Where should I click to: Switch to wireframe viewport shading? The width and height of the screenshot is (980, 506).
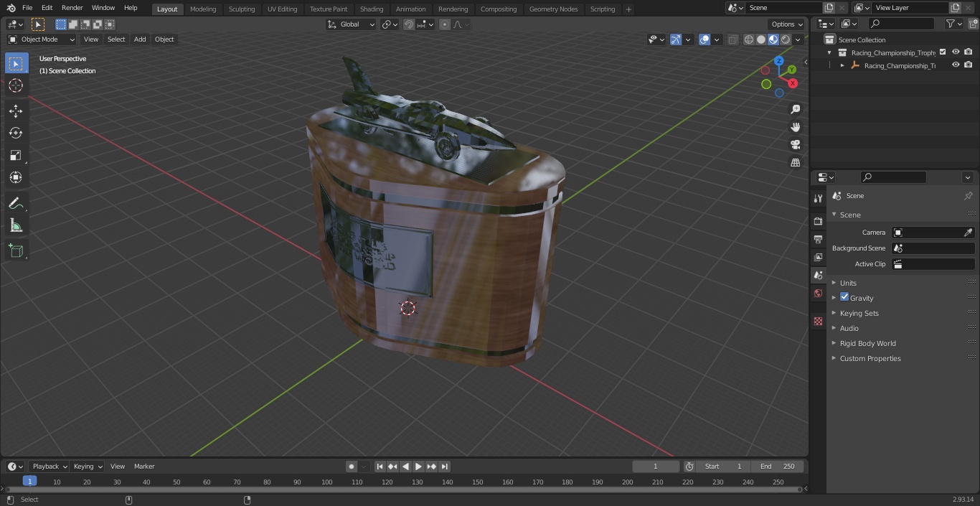pos(749,39)
